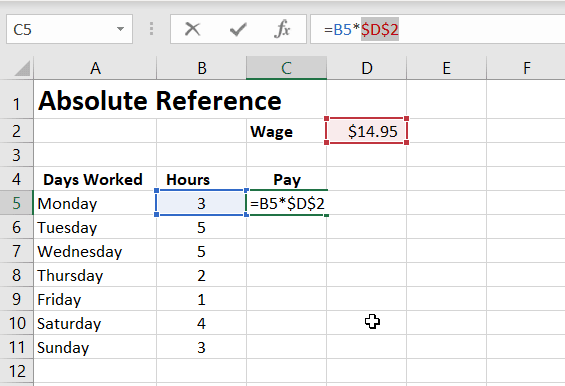
Task: Click Thursday's hours cell showing 2
Action: coord(201,275)
